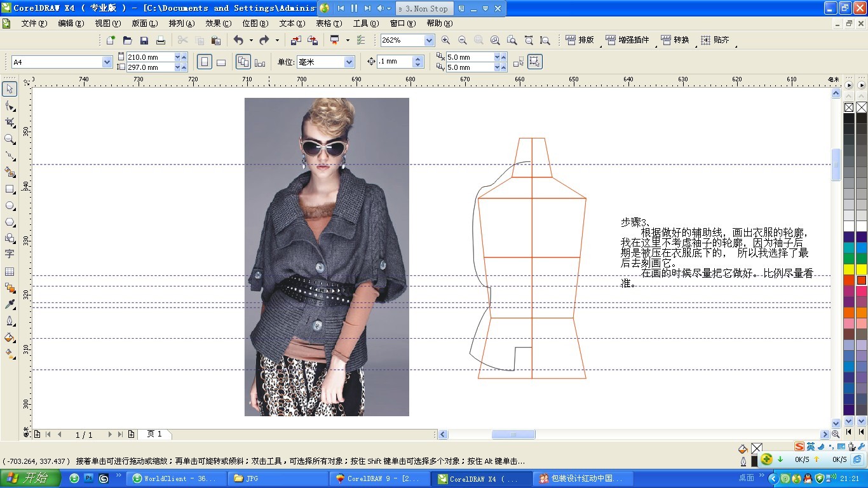Screen dimensions: 868x488
Task: Click the Zoom Out magnifier icon
Action: [462, 40]
